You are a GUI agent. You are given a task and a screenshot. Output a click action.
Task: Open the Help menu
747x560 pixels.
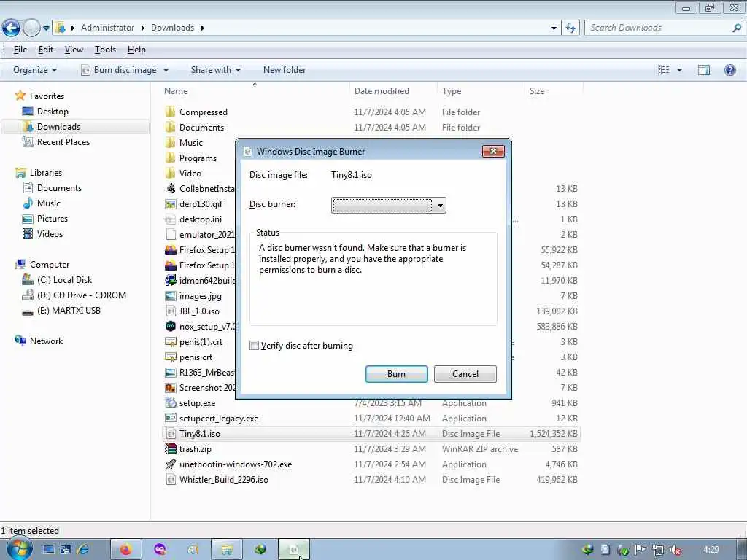click(x=136, y=50)
